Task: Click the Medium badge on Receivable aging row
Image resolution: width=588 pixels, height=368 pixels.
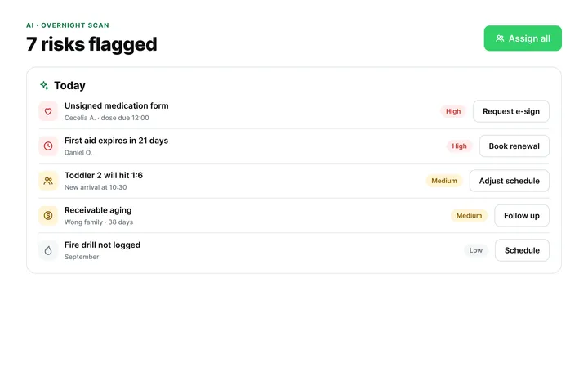Action: point(469,216)
